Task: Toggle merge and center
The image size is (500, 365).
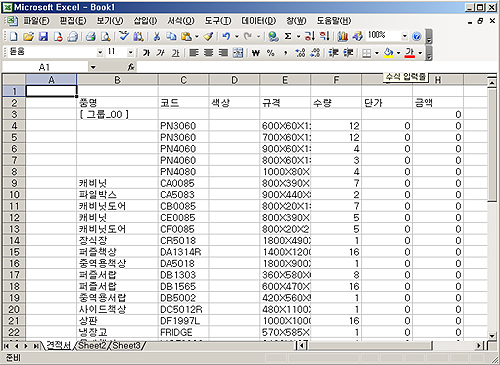Action: (238, 53)
